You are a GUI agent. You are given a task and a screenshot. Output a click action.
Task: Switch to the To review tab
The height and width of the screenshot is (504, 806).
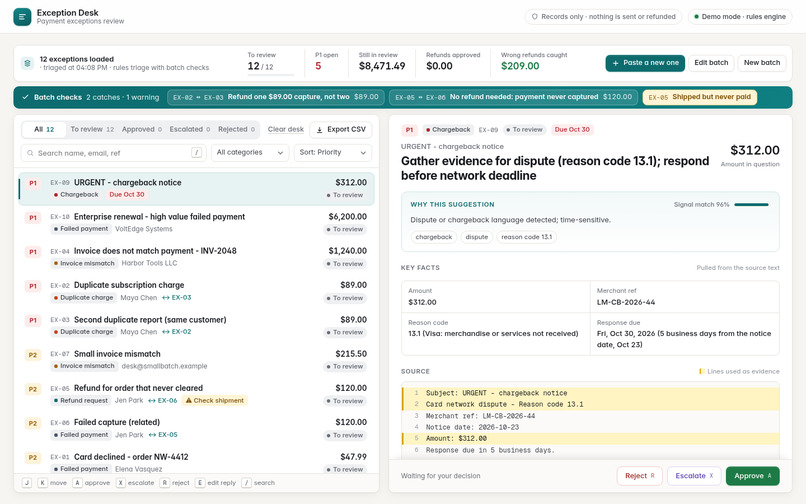[92, 129]
